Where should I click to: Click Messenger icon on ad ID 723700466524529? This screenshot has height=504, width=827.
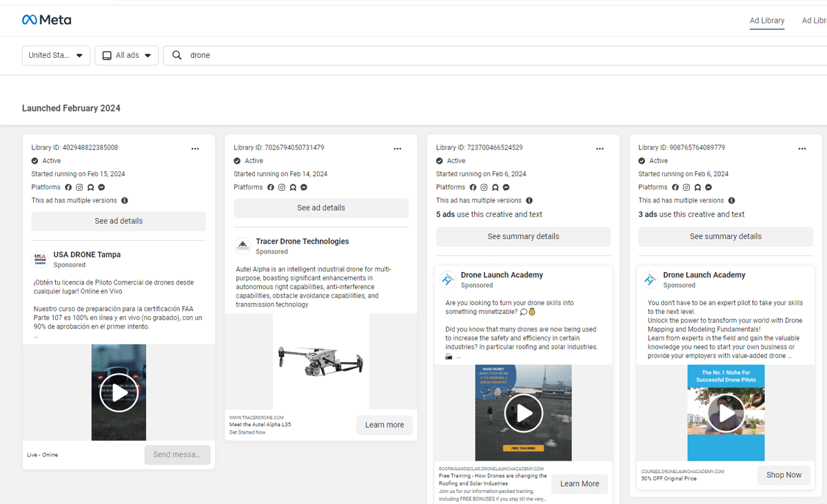(506, 187)
